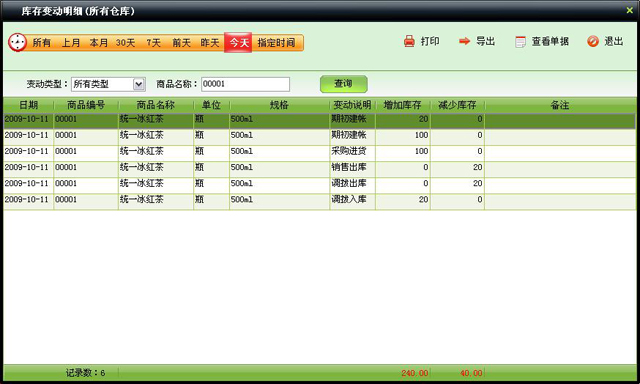This screenshot has height=384, width=640.
Task: Select the 今天 time filter tab
Action: pos(238,42)
